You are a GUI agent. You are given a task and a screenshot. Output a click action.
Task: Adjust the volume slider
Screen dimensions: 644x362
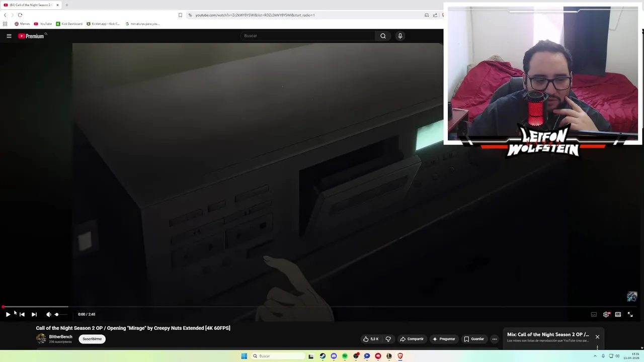[x=60, y=314]
